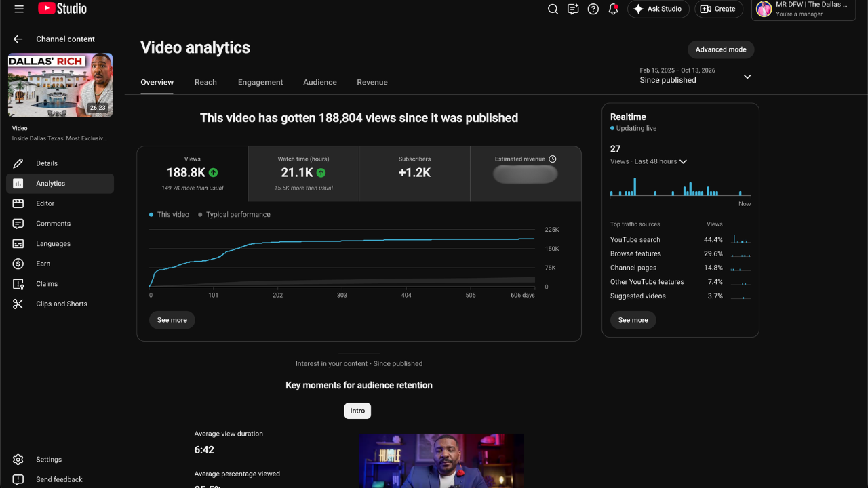Open the Earn section
Viewport: 868px width, 488px height.
tap(60, 264)
